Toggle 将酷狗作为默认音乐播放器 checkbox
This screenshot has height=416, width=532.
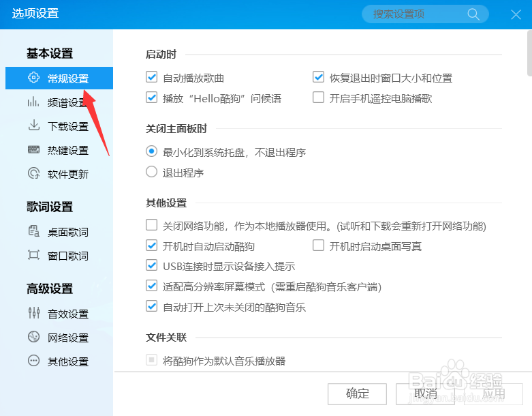coord(151,359)
